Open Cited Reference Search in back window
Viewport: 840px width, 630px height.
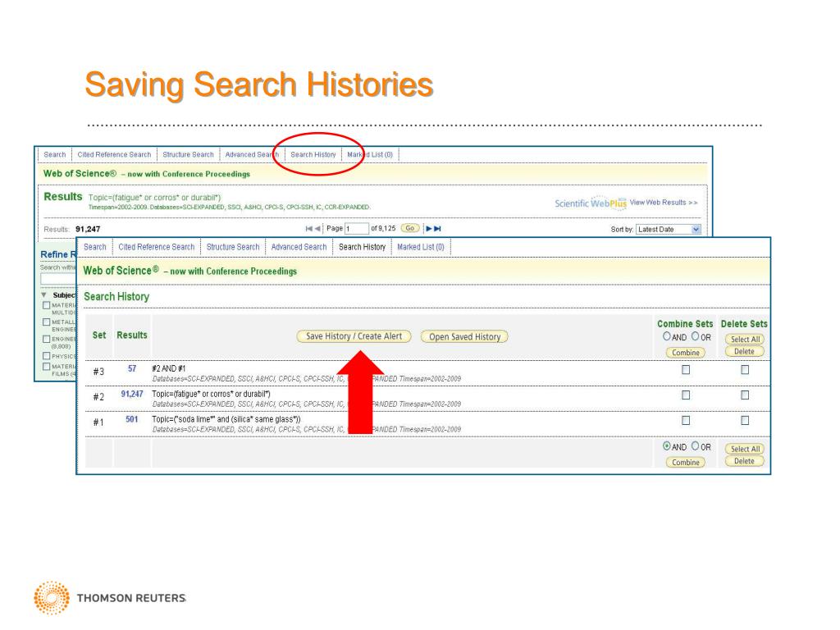[x=114, y=155]
